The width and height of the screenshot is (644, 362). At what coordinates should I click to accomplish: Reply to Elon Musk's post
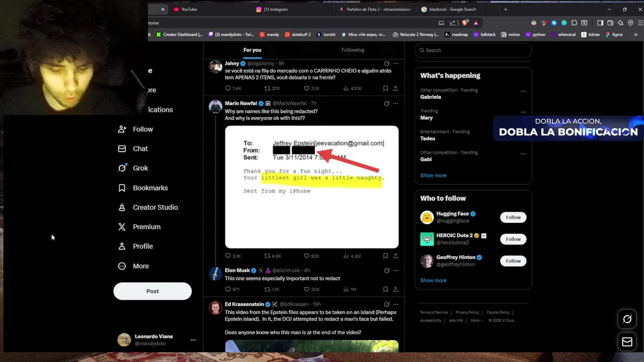(232, 289)
